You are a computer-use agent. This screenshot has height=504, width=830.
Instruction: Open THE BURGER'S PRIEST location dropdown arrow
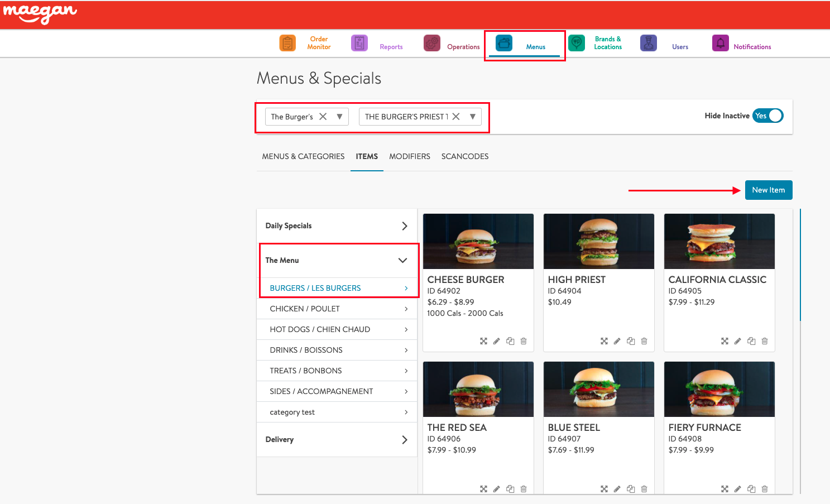[x=473, y=117]
